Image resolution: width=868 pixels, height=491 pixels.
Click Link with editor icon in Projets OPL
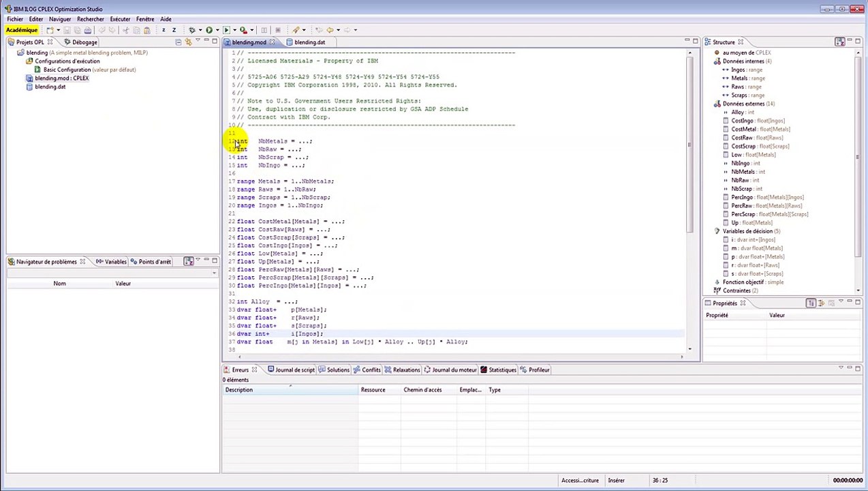point(188,42)
